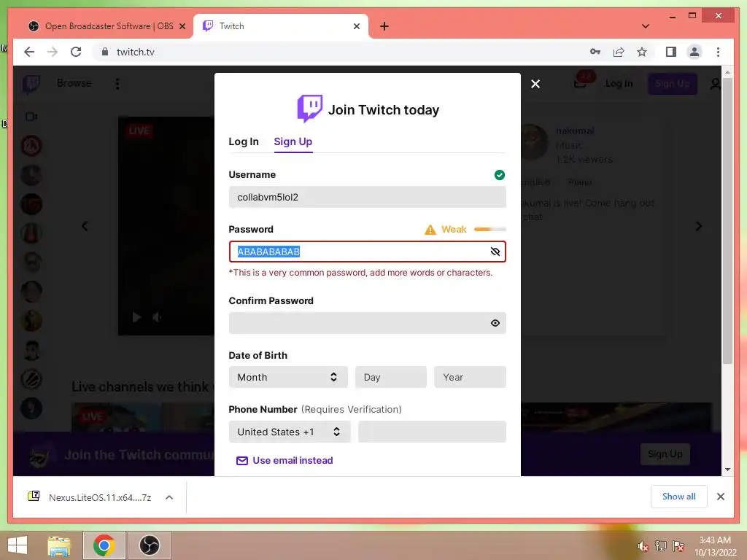Open OBS Studio from the taskbar
The height and width of the screenshot is (560, 747).
pyautogui.click(x=149, y=545)
